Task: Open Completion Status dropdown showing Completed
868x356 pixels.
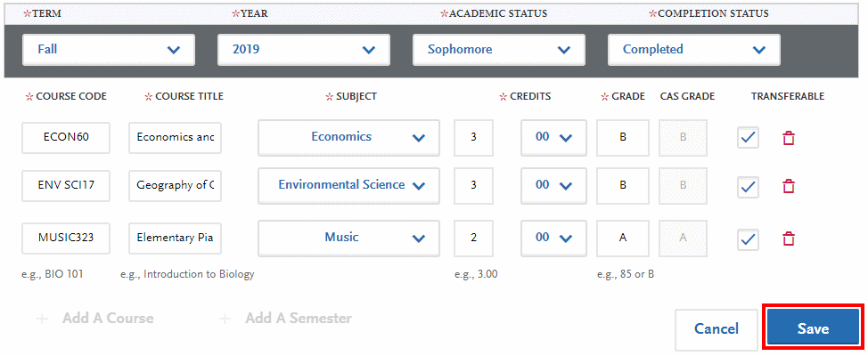Action: [x=694, y=50]
